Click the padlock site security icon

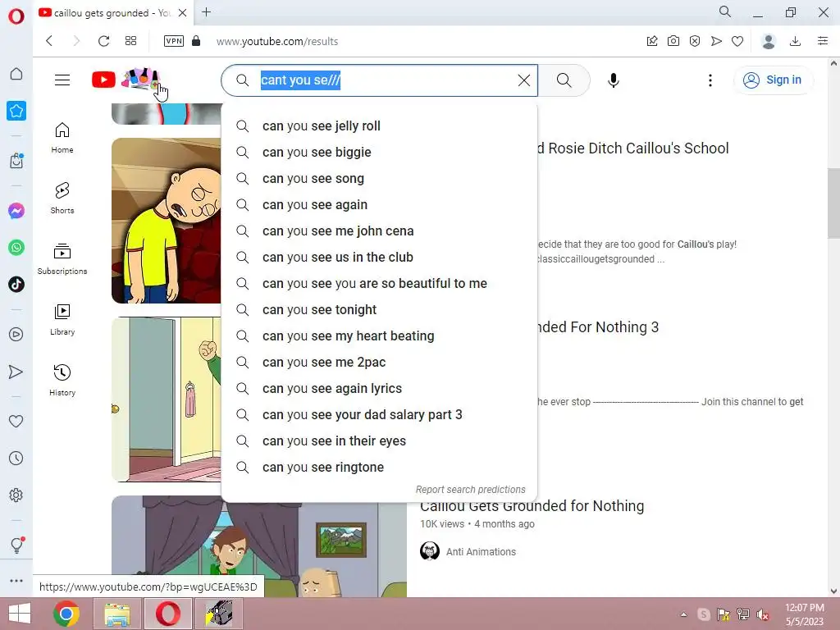pos(196,41)
